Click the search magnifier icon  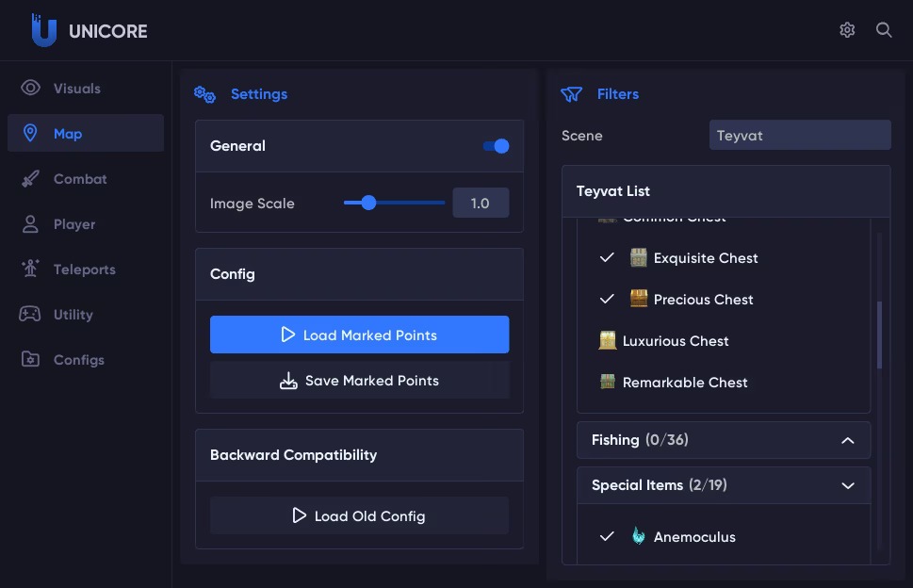point(883,30)
